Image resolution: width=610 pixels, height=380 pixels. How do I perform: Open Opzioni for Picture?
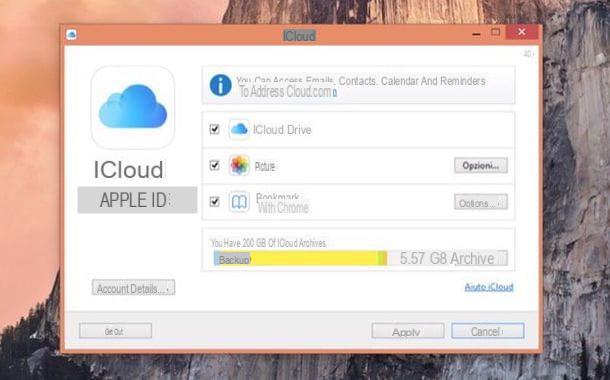481,165
